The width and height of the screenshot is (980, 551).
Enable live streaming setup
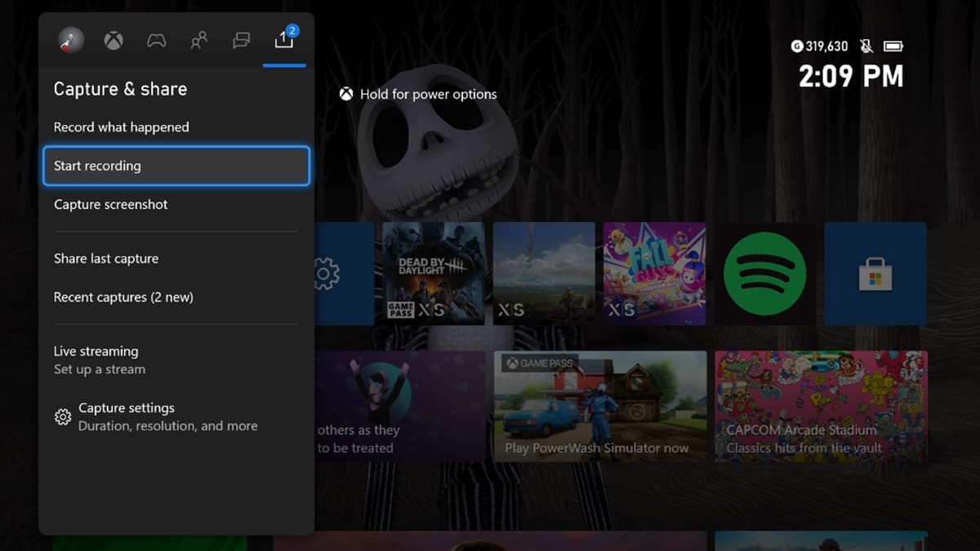click(x=96, y=351)
